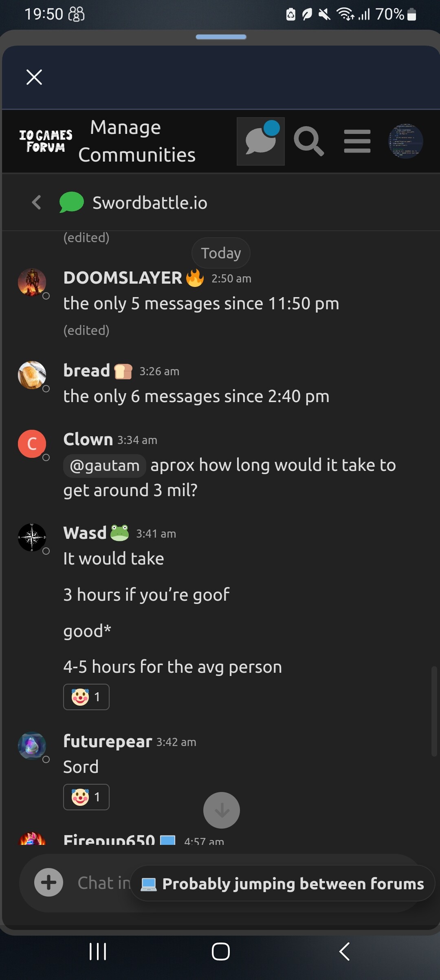
Task: Tap the Manage Communities heading
Action: pyautogui.click(x=136, y=141)
